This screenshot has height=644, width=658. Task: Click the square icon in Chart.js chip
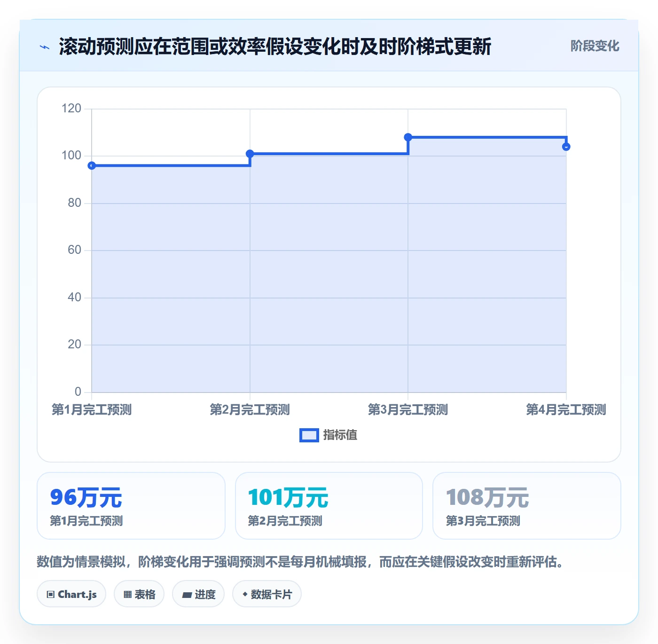pyautogui.click(x=50, y=595)
